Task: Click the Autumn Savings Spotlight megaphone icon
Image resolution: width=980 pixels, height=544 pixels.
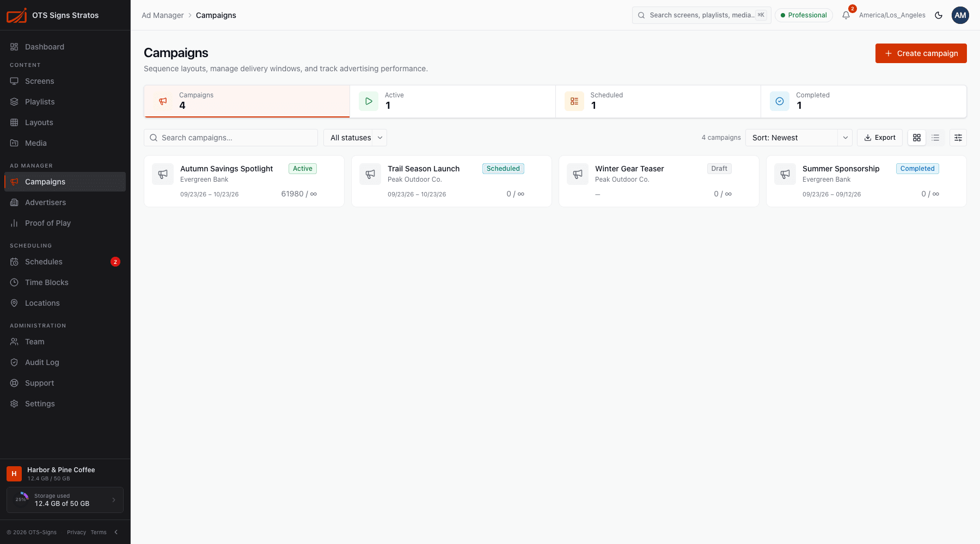Action: coord(163,174)
